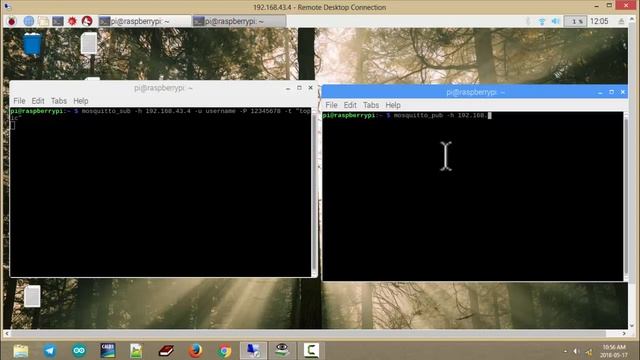Open the Wi-Fi network panel icon
Image resolution: width=640 pixels, height=360 pixels.
click(x=542, y=21)
